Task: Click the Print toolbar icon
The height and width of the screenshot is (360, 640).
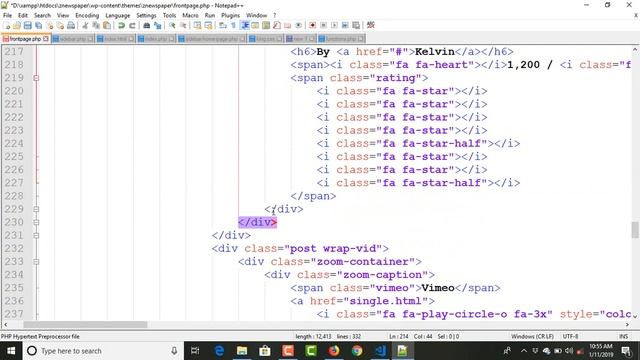Action: click(x=71, y=25)
